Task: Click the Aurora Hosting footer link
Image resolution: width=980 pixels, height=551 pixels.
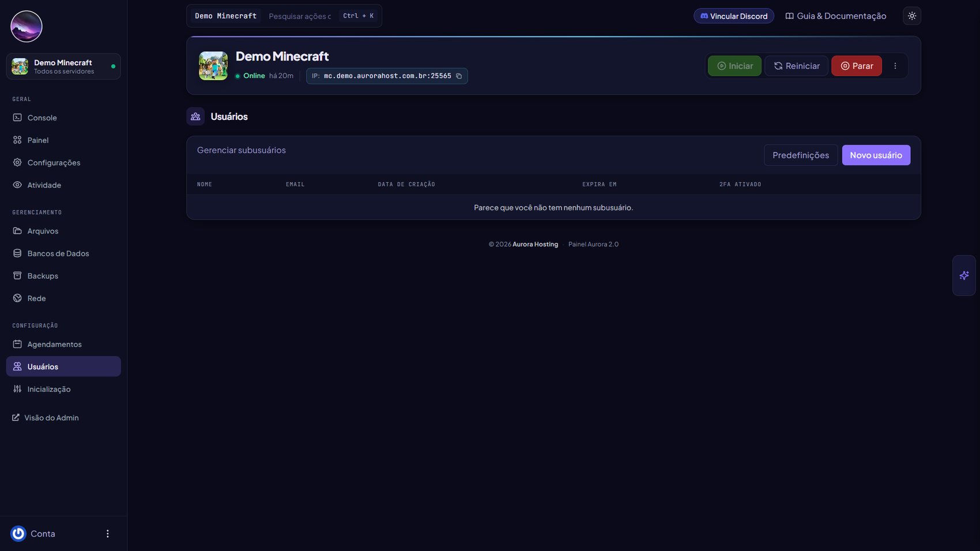Action: point(535,244)
